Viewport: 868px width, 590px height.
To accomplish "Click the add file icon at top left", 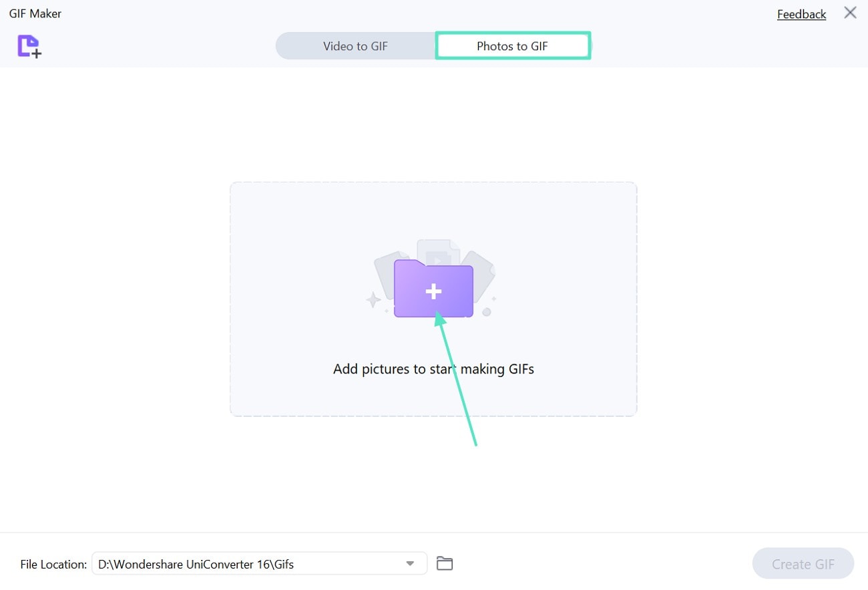I will [29, 46].
